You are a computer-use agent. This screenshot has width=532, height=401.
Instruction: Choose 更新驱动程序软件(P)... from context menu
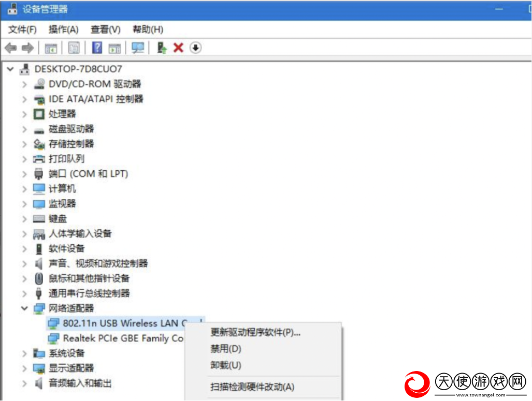[255, 332]
